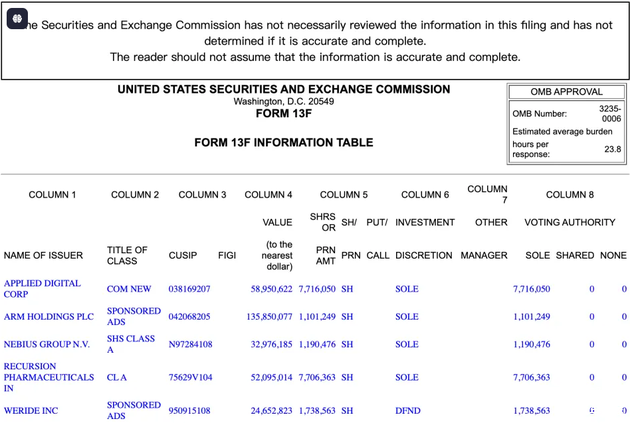Screen dimensions: 630x423
Task: Click the WERIDE INC issuer name
Action: click(31, 411)
